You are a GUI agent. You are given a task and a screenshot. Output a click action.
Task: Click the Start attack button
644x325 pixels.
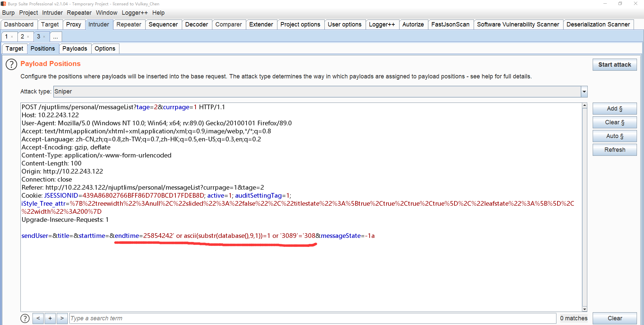tap(614, 64)
